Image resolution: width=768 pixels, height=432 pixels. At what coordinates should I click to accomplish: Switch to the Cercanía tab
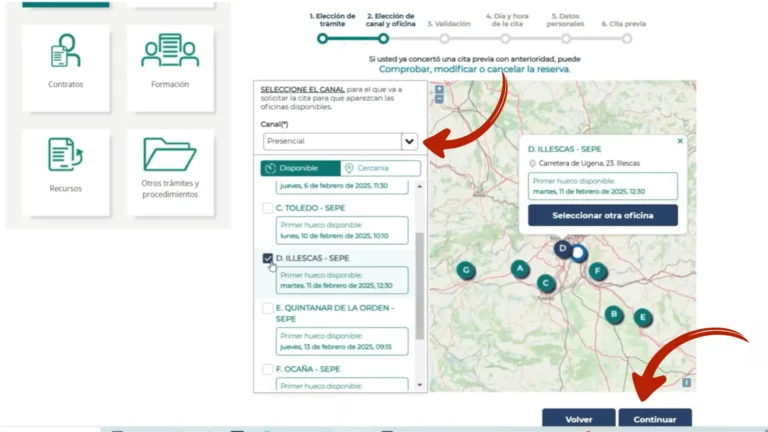point(381,168)
